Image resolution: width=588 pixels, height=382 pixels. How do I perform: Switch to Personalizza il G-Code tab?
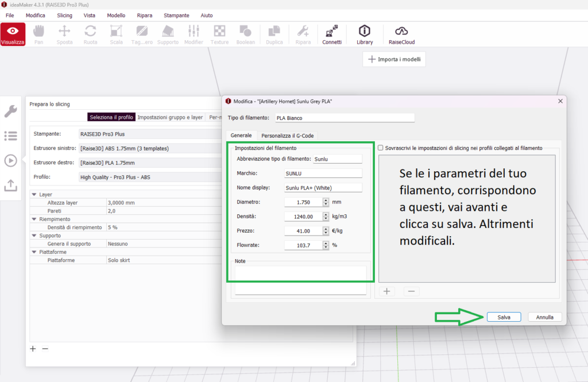tap(287, 136)
